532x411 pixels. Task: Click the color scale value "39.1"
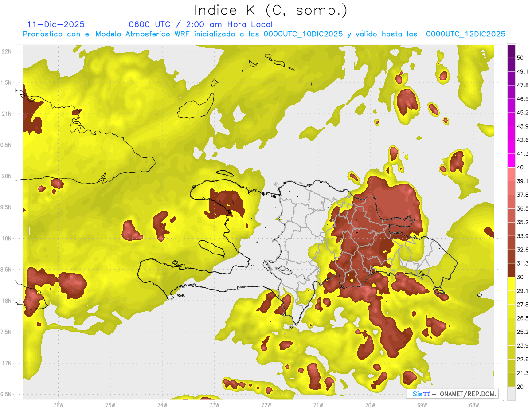tap(523, 181)
